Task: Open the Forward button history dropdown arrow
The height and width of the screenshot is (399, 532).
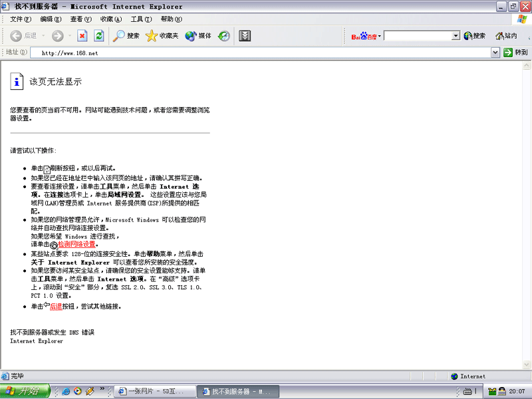Action: (70, 36)
